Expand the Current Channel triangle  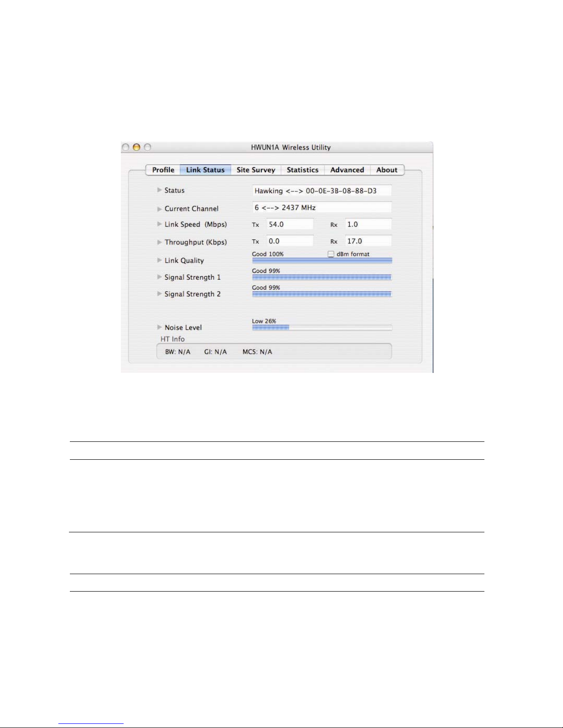[x=159, y=209]
